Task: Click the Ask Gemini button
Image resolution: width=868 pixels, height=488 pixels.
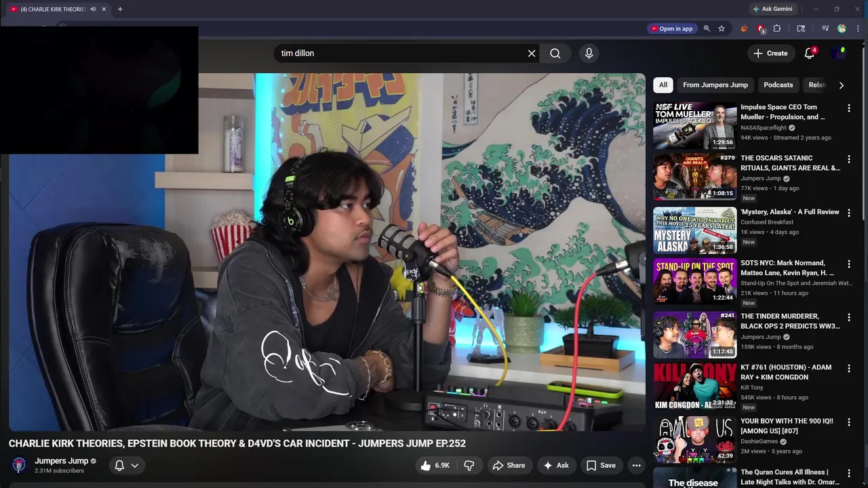Action: pos(772,9)
